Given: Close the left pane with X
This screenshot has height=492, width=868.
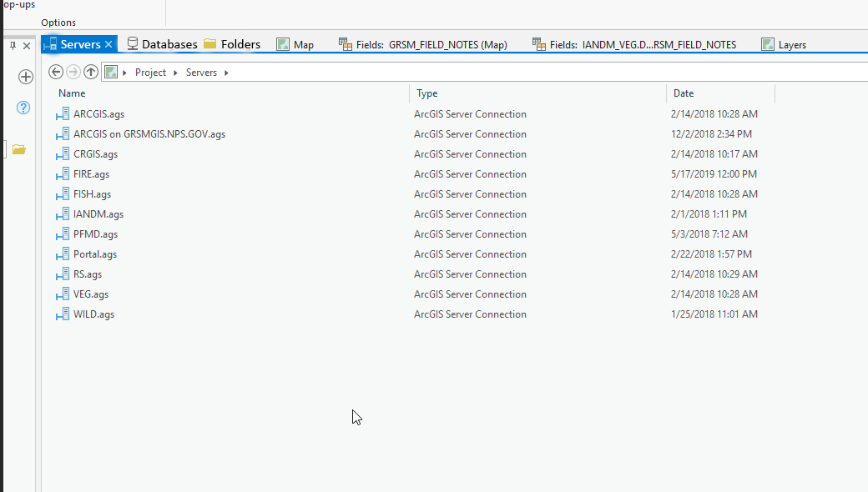Looking at the screenshot, I should pyautogui.click(x=27, y=46).
